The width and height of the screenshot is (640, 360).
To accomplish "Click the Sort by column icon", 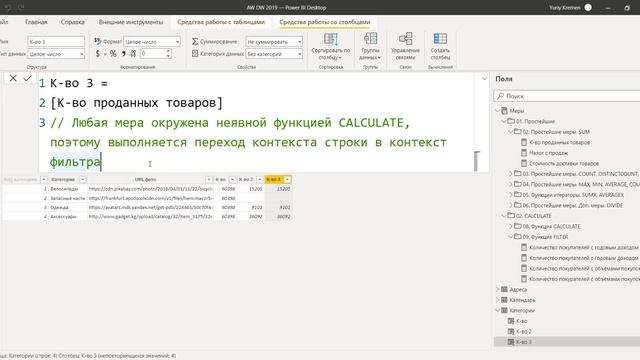I will point(331,39).
